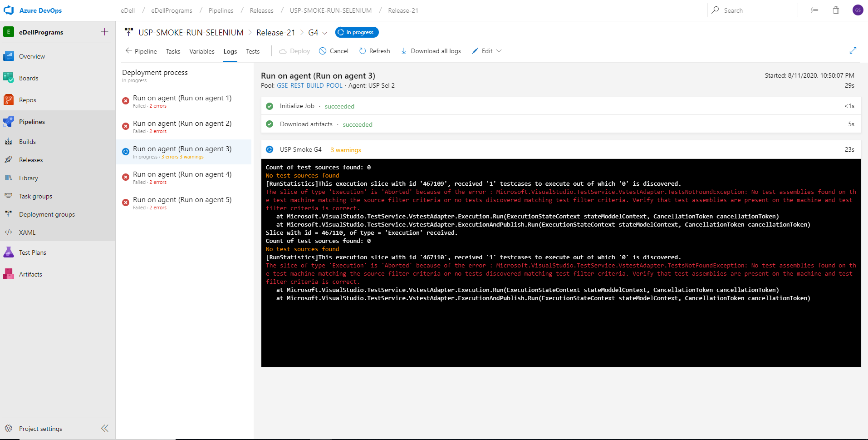868x440 pixels.
Task: Open the Artifacts section
Action: click(x=30, y=274)
